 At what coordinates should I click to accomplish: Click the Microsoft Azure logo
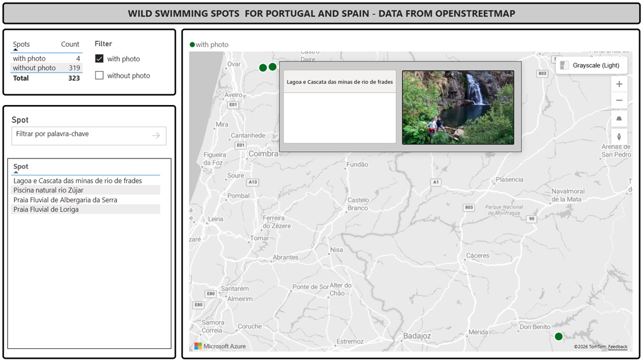[x=197, y=345]
